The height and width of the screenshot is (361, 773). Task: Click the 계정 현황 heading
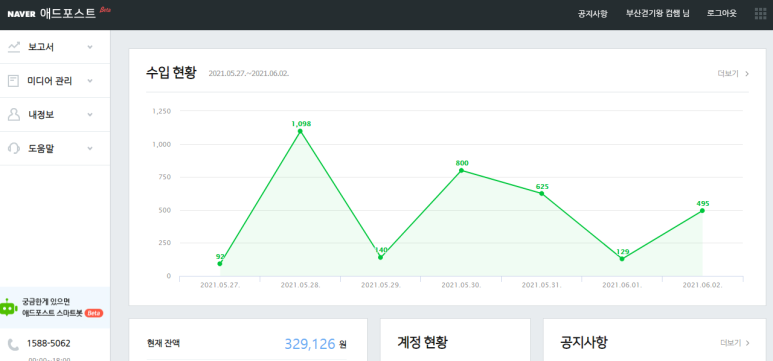click(422, 343)
